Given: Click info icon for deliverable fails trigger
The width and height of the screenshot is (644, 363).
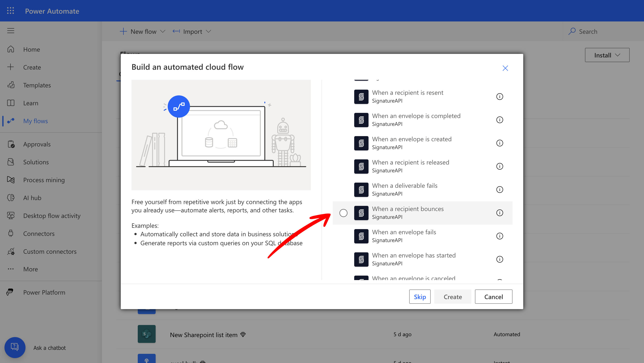Looking at the screenshot, I should point(499,190).
